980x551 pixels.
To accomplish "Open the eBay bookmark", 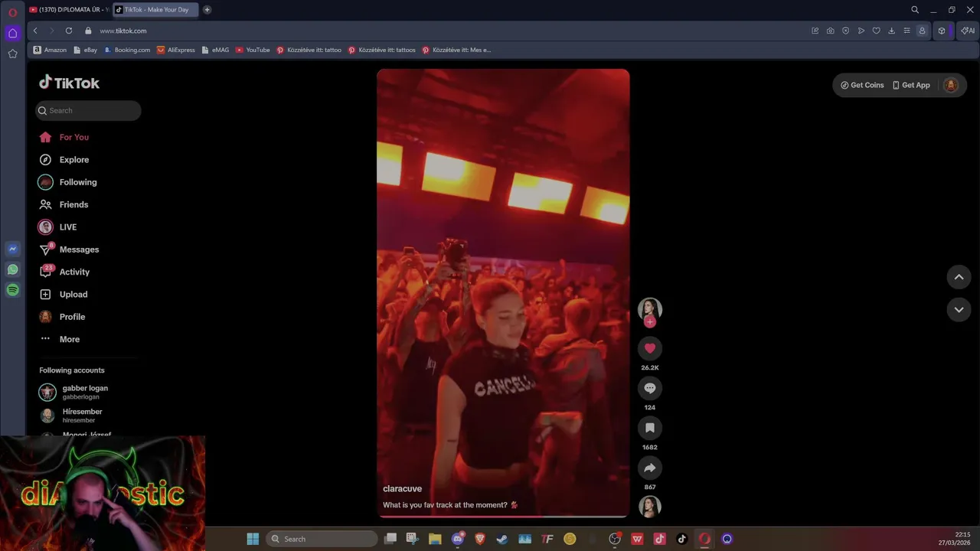I will [x=85, y=50].
